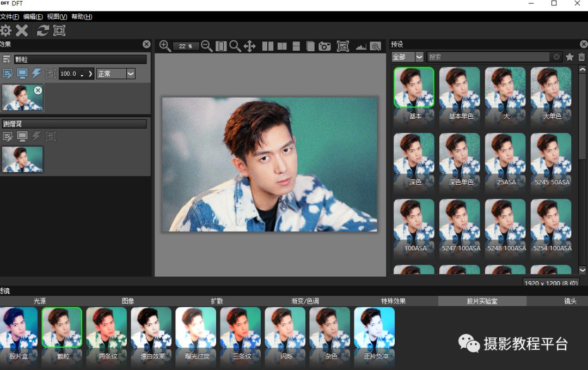Click the edit mask icon on 颗粒 layer
This screenshot has width=588, height=370.
point(7,74)
